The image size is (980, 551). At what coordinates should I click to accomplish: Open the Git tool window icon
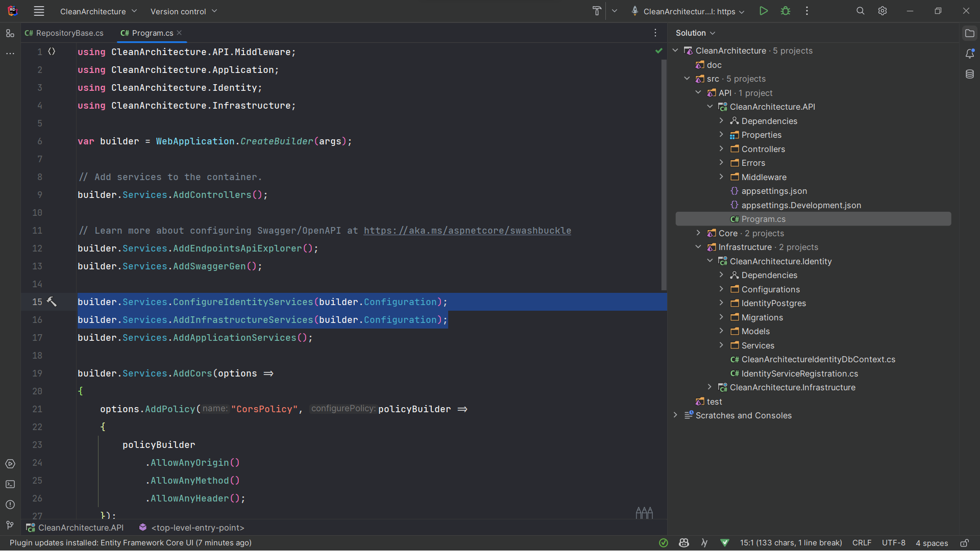coord(10,525)
